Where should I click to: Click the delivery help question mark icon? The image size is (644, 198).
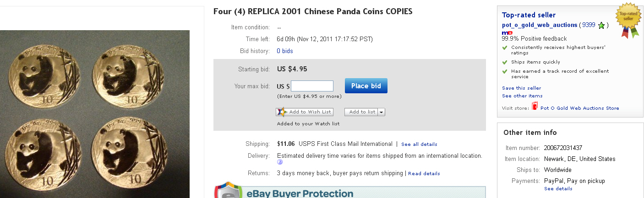point(280,162)
